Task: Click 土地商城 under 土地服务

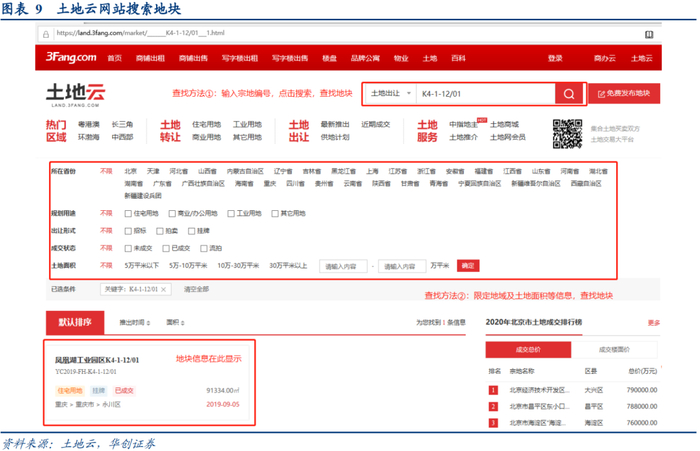Action: click(x=504, y=125)
